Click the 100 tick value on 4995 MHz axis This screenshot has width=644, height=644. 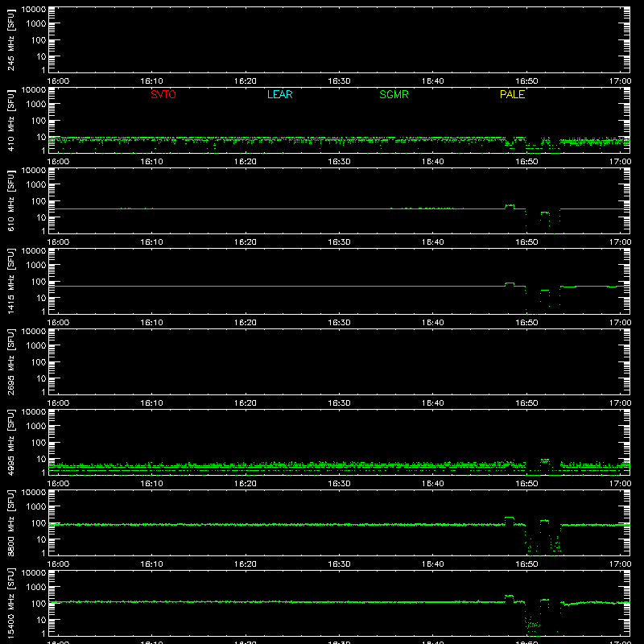pyautogui.click(x=39, y=443)
